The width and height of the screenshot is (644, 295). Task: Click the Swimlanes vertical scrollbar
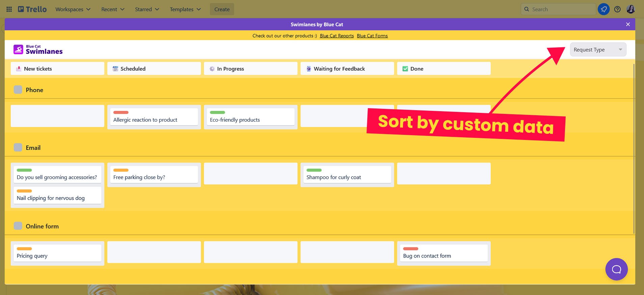[634, 149]
